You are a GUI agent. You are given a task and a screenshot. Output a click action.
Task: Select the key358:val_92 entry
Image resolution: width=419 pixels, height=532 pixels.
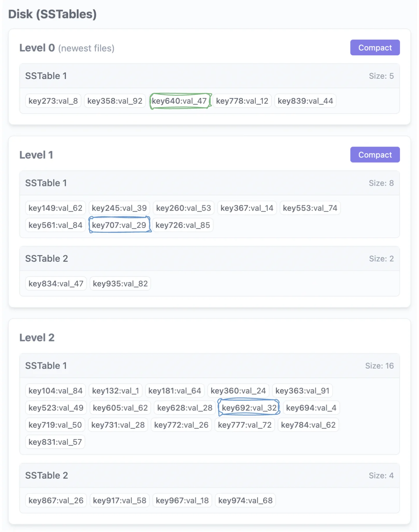coord(115,101)
